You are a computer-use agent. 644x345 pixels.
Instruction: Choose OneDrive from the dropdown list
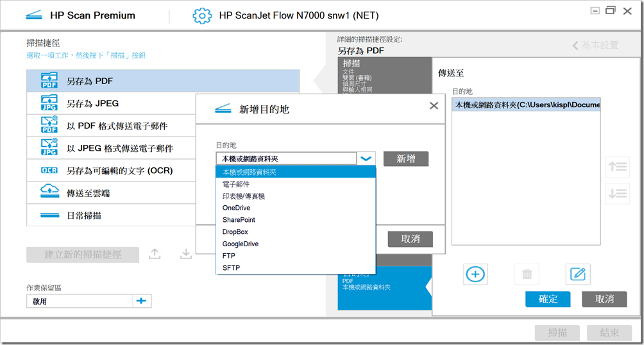tap(296, 208)
